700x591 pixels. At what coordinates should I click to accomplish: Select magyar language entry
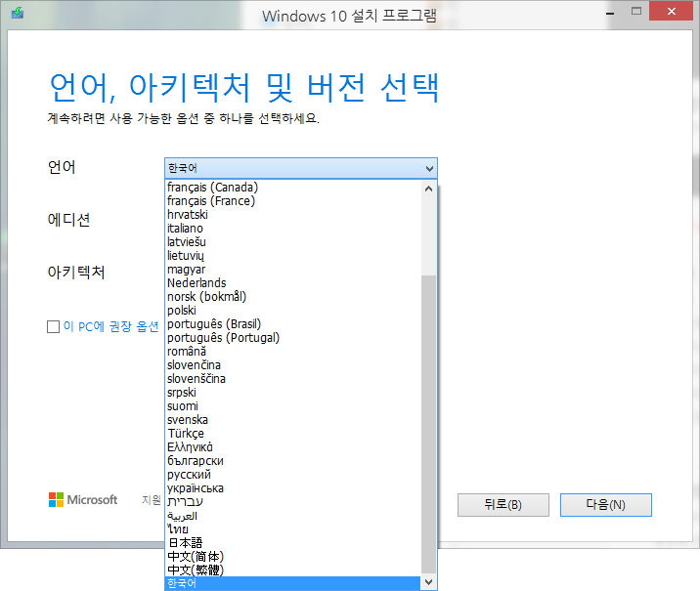pyautogui.click(x=293, y=270)
